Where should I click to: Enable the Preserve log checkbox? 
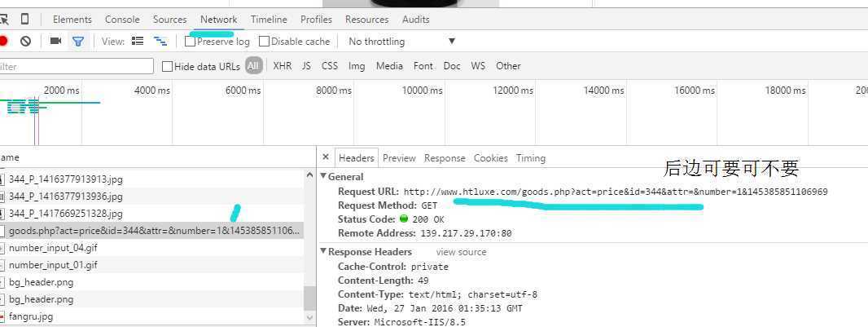(191, 42)
